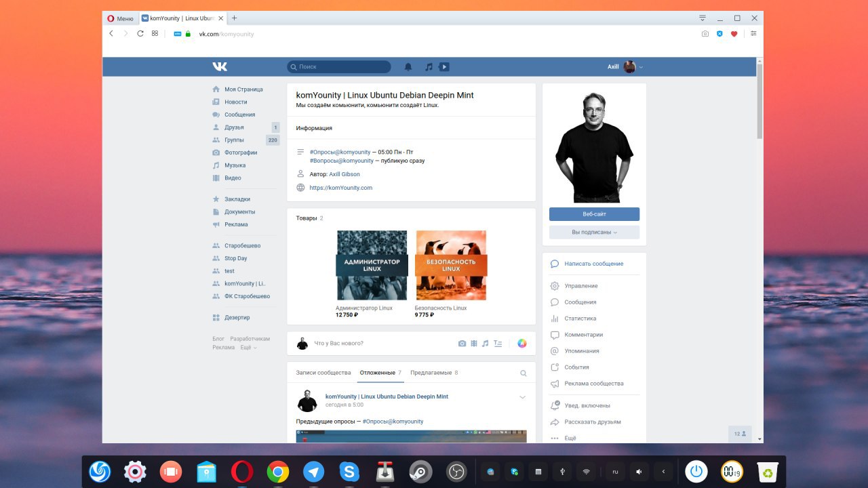
Task: Click the VK 'Поиск' search field
Action: [x=339, y=66]
